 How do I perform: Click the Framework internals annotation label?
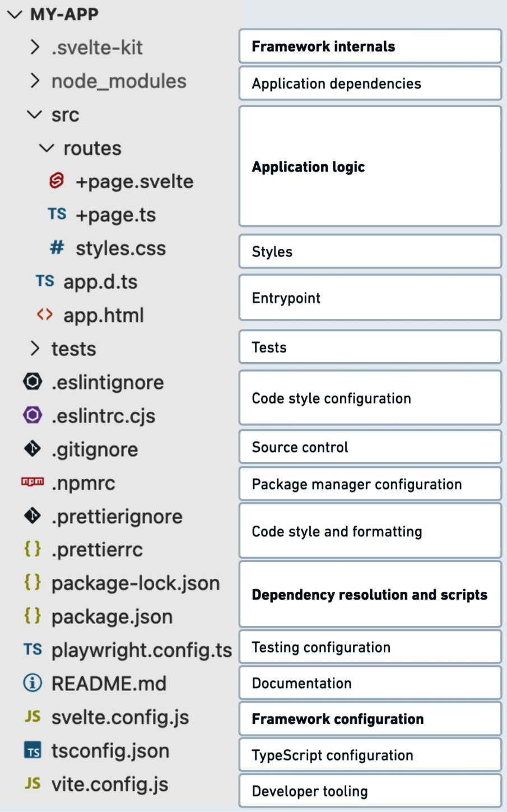tap(370, 46)
